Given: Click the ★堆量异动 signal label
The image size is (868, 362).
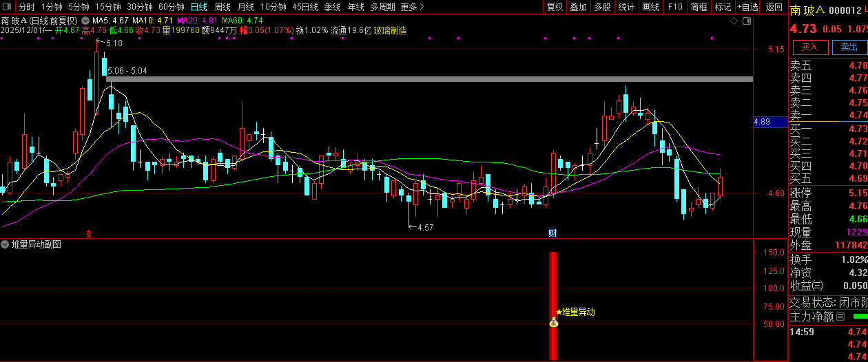Looking at the screenshot, I should point(575,312).
